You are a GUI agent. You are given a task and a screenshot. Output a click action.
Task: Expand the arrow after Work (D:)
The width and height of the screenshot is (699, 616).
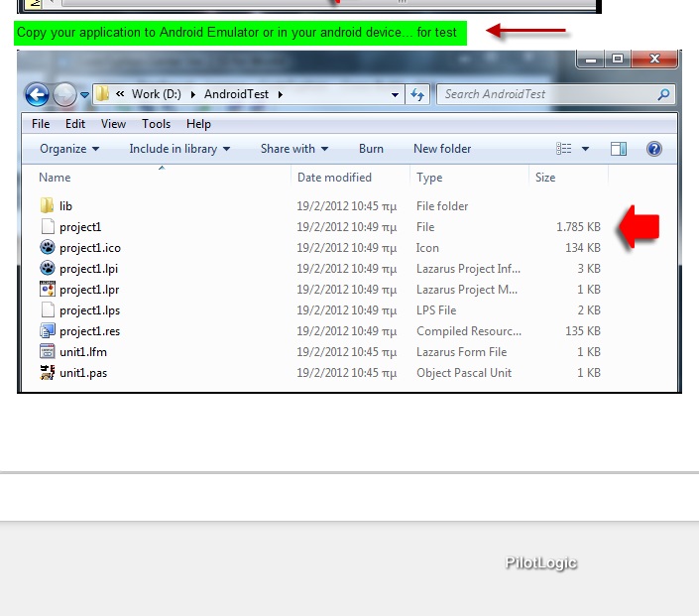pos(193,94)
